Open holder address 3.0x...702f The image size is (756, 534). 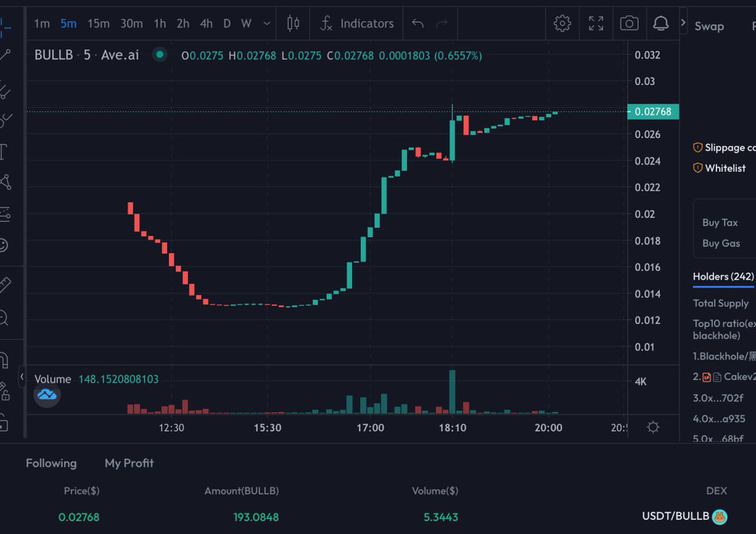coord(718,397)
